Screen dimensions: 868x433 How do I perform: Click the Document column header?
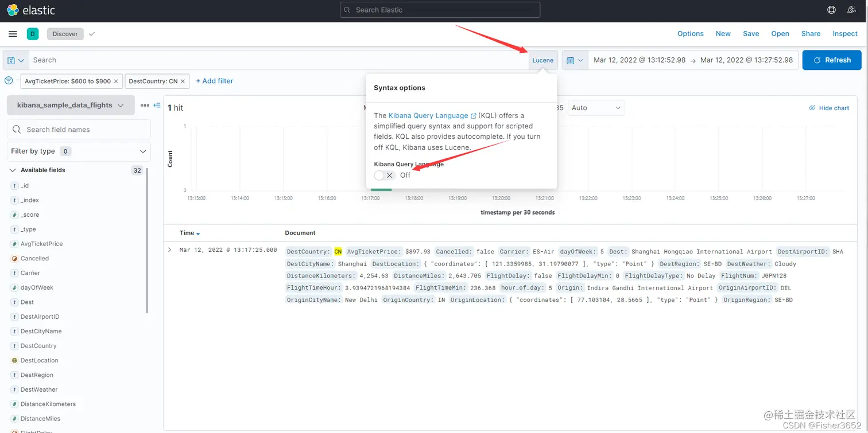[x=300, y=233]
